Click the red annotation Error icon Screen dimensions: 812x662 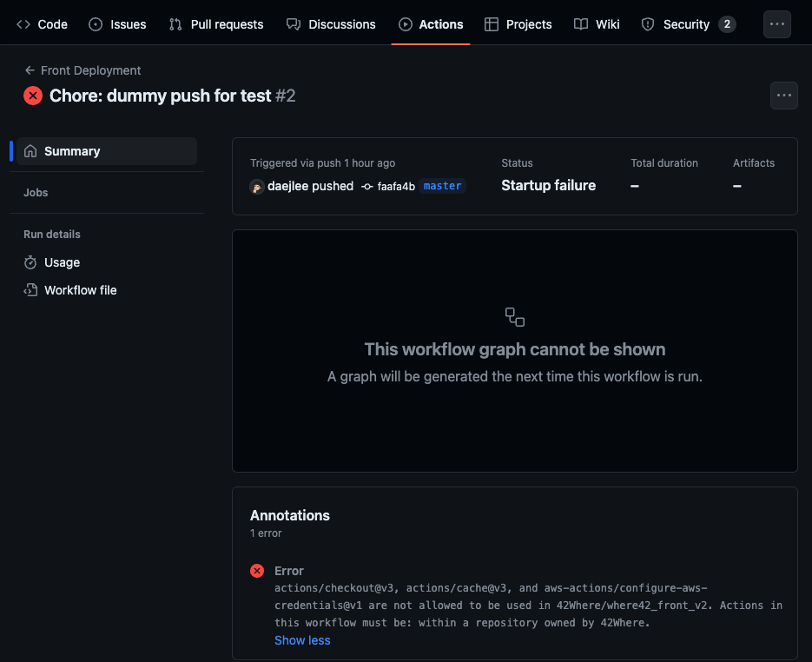click(x=257, y=571)
